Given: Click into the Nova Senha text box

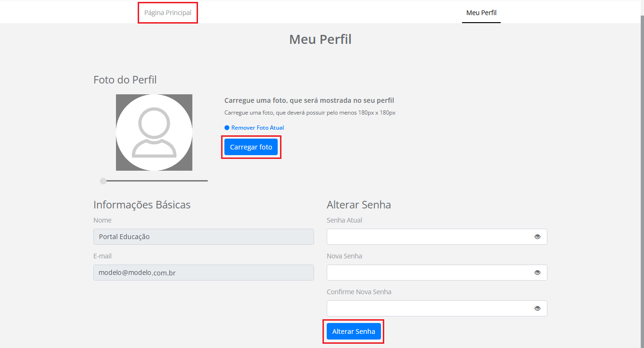Looking at the screenshot, I should point(429,273).
